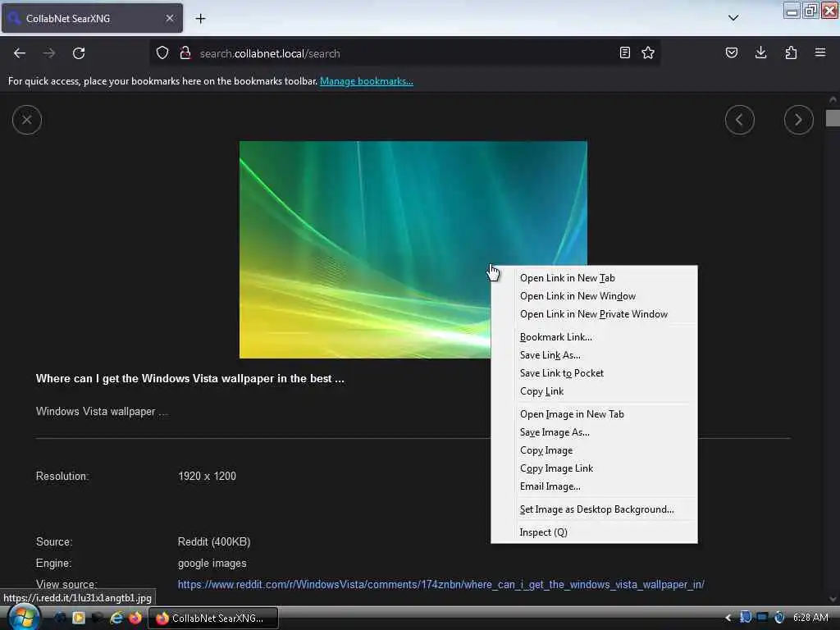Click the image result title heading

[x=190, y=379]
